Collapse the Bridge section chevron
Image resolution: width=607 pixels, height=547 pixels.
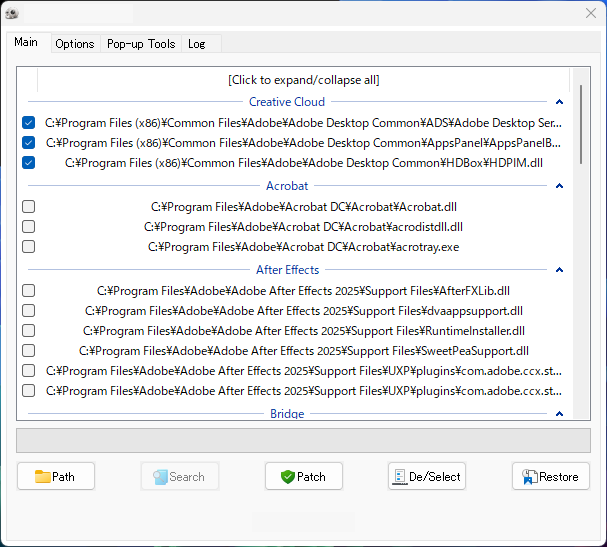559,414
